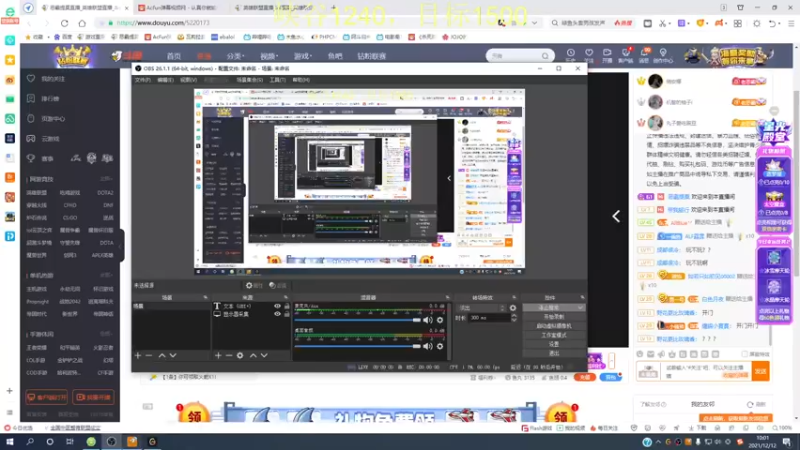Click Douyu search magnifier icon
This screenshot has width=800, height=450.
point(545,56)
